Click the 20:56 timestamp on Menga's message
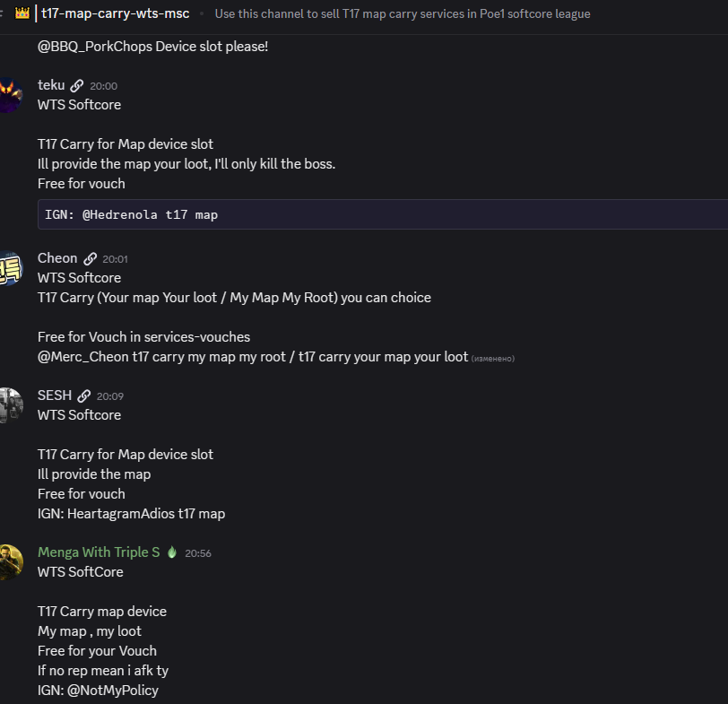 tap(198, 553)
